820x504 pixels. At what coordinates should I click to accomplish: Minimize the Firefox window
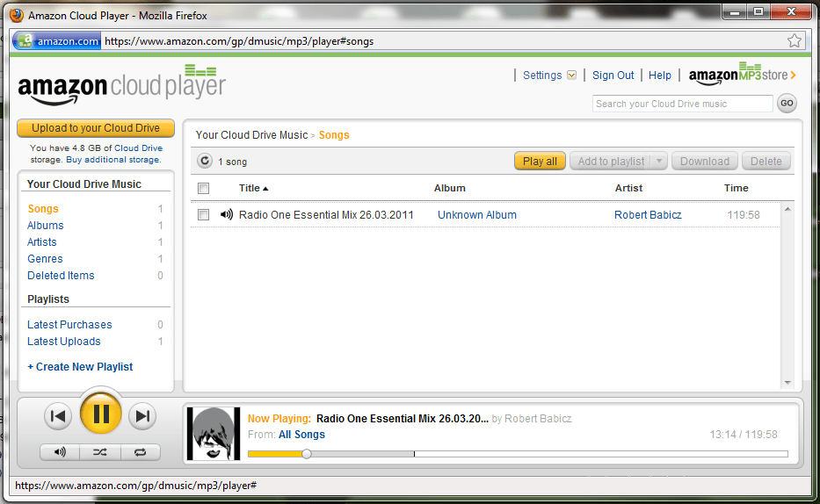pyautogui.click(x=735, y=11)
